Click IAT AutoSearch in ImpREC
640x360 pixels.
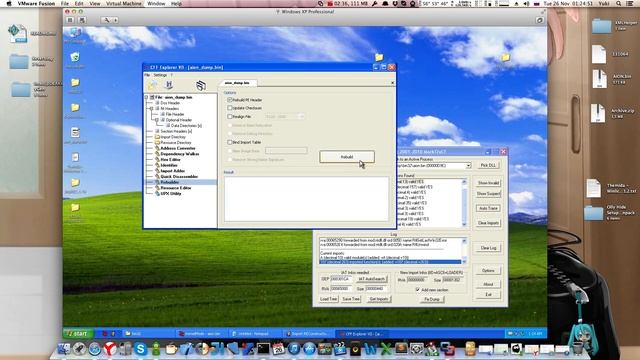click(x=372, y=279)
